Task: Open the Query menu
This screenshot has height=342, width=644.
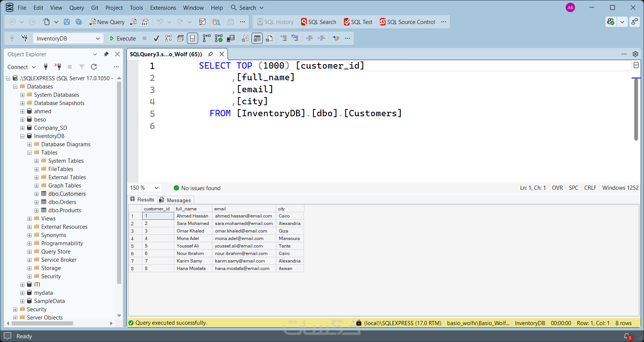Action: [77, 7]
